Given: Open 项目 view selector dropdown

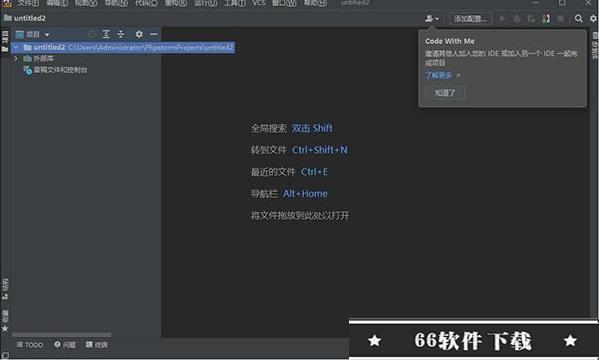Looking at the screenshot, I should click(32, 34).
